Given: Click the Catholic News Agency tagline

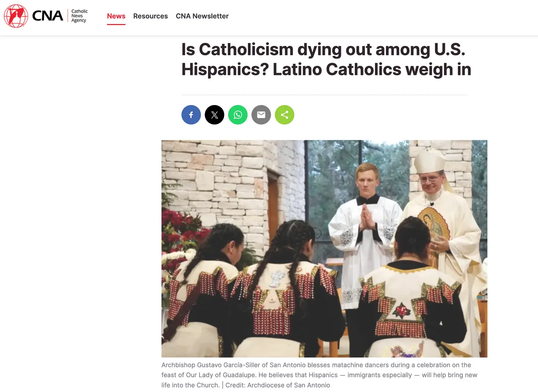Looking at the screenshot, I should [x=79, y=16].
